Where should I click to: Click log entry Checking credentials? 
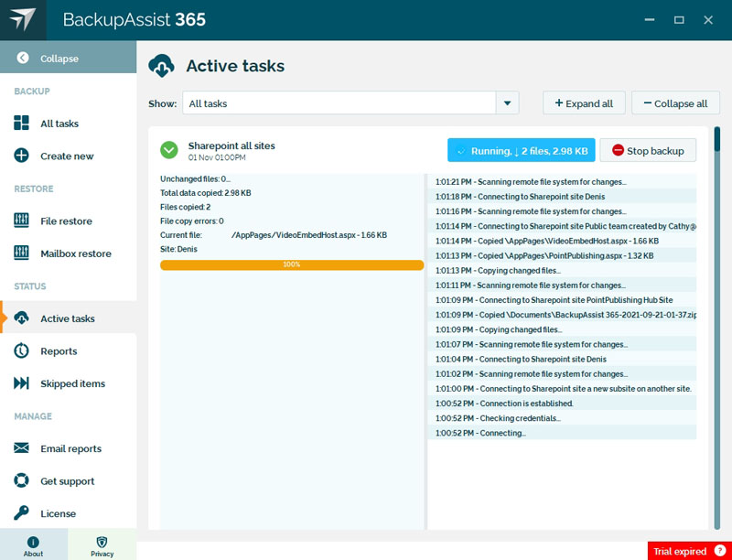click(x=562, y=418)
